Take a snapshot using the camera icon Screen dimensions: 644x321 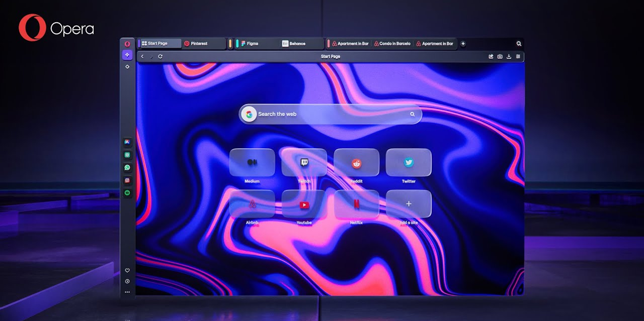click(x=500, y=56)
